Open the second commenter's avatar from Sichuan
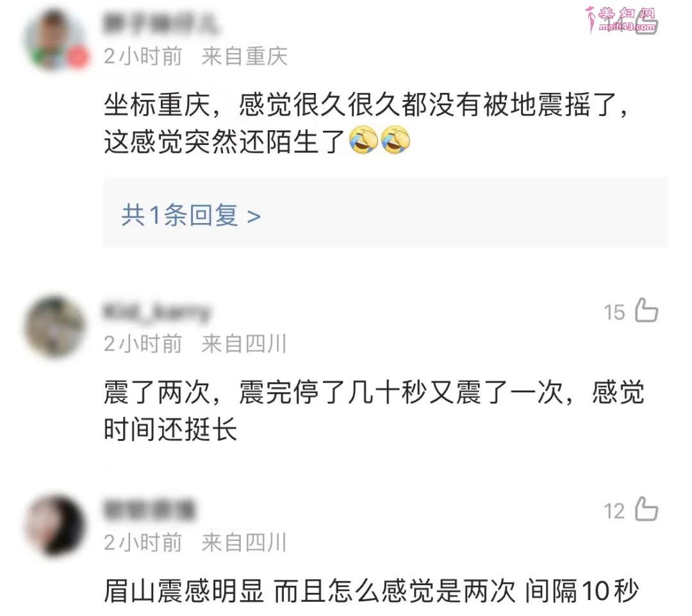The height and width of the screenshot is (616, 692). [55, 327]
